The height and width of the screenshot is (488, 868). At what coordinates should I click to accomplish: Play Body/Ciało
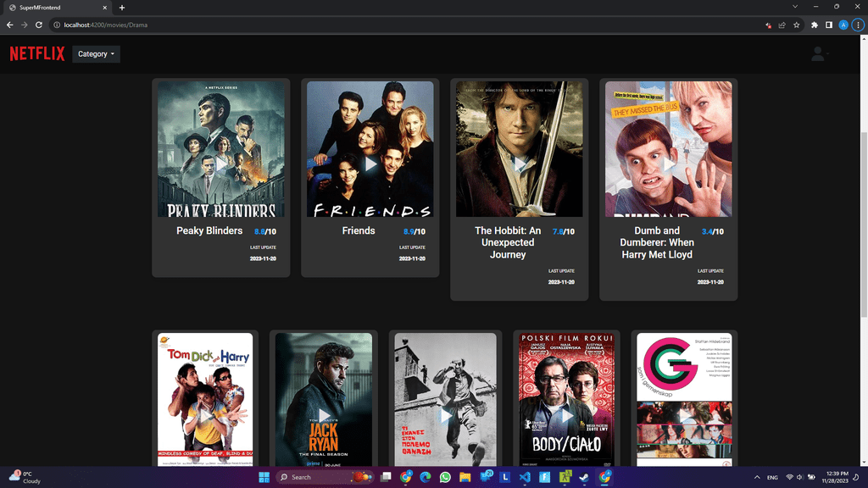[567, 415]
